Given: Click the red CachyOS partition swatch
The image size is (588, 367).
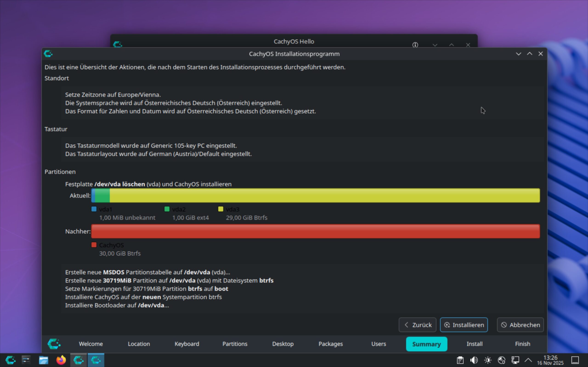Looking at the screenshot, I should click(x=94, y=245).
